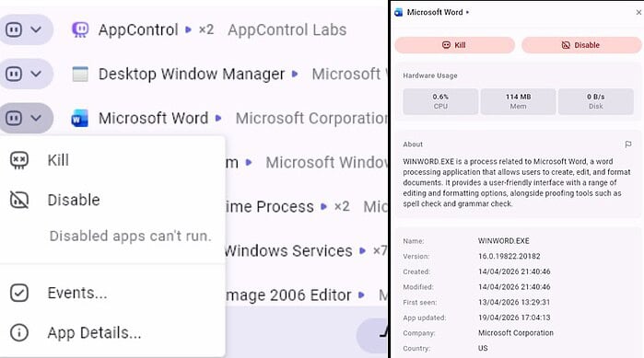Expand the arrow before Microsoft Windows publisher
This screenshot has height=358, width=644.
[x=249, y=162]
